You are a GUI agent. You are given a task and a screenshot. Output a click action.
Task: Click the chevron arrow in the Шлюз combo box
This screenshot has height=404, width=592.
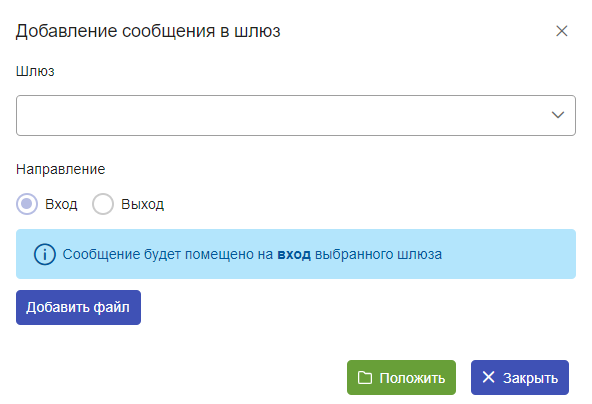(558, 115)
